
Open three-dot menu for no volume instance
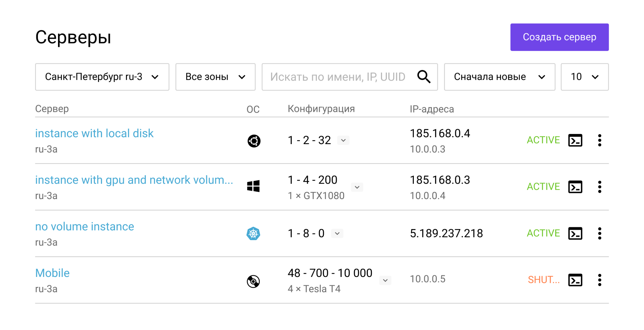click(x=599, y=233)
